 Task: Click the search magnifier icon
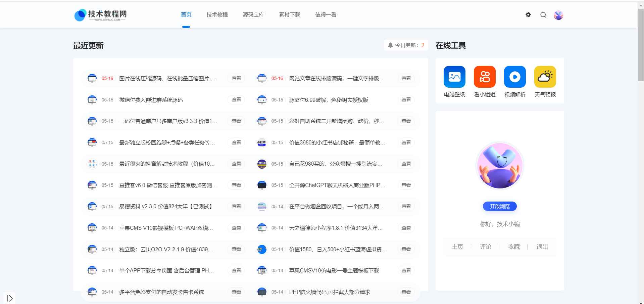pos(543,15)
